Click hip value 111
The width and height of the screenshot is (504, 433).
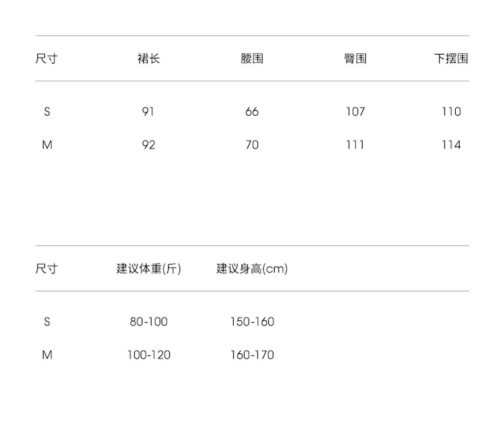point(355,145)
